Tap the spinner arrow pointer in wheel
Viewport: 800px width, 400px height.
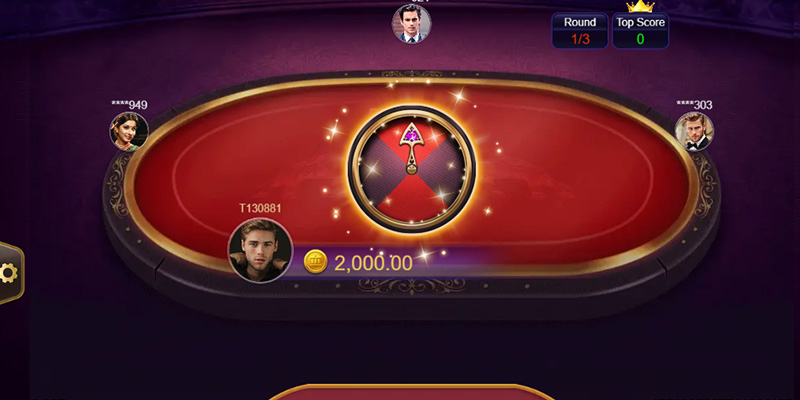(x=411, y=148)
